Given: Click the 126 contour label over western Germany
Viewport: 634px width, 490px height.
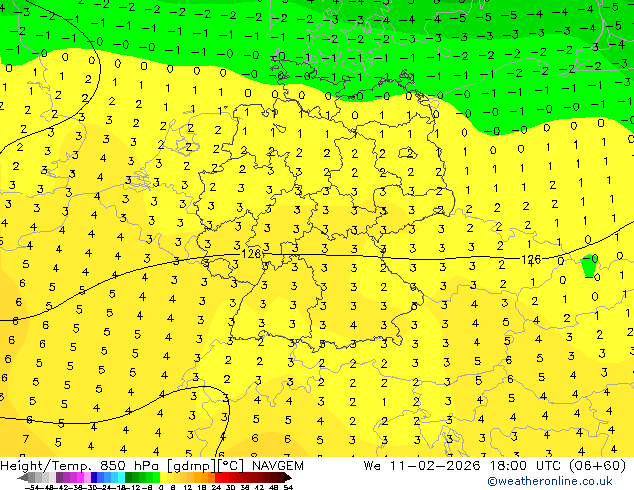Looking at the screenshot, I should click(x=251, y=254).
